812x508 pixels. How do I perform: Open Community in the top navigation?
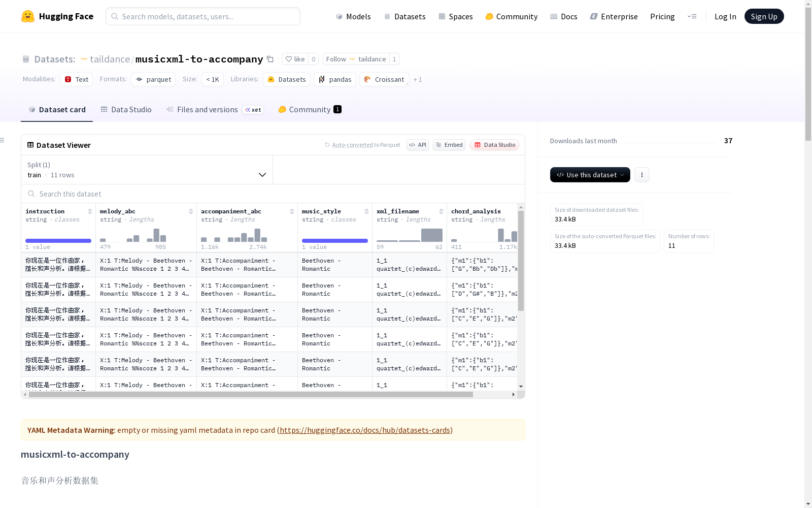[511, 16]
